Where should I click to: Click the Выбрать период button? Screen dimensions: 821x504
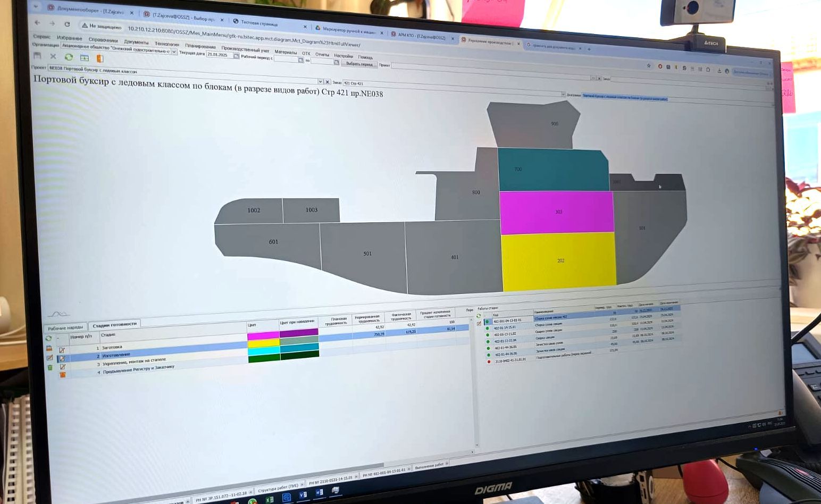coord(359,64)
